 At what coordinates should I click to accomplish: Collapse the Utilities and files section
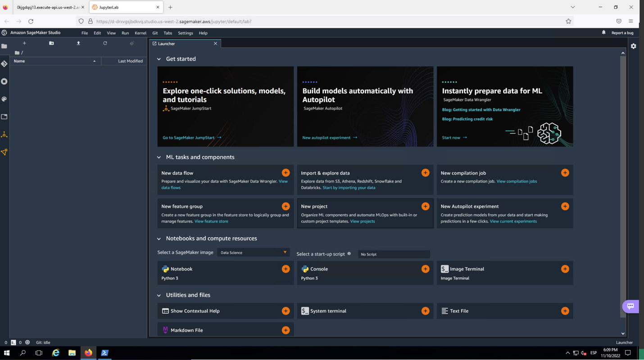[x=159, y=295]
